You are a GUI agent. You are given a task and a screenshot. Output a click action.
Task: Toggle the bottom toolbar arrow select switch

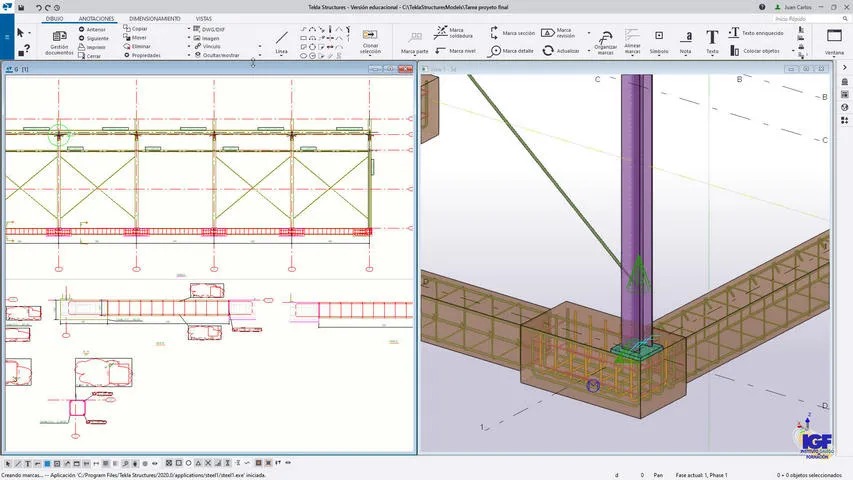8,464
